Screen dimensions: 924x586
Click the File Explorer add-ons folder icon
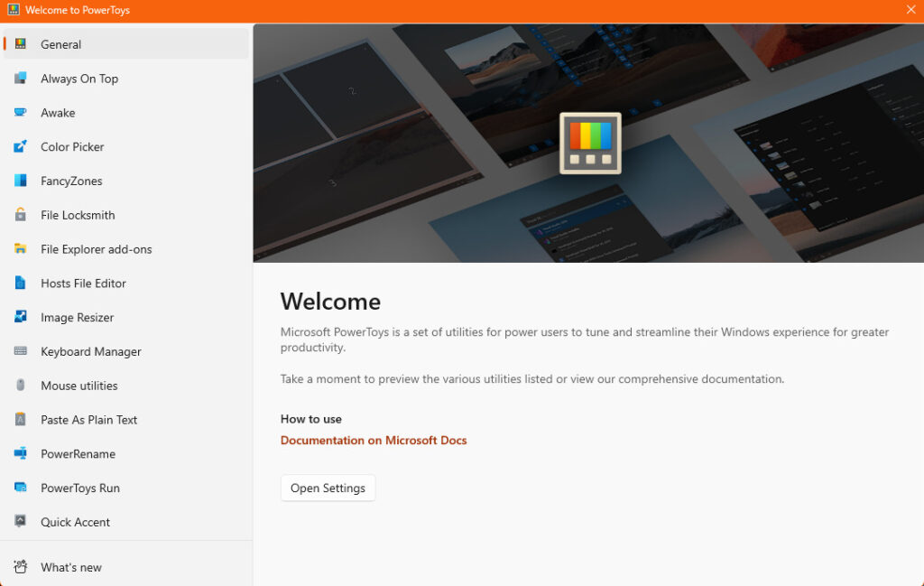[x=21, y=249]
